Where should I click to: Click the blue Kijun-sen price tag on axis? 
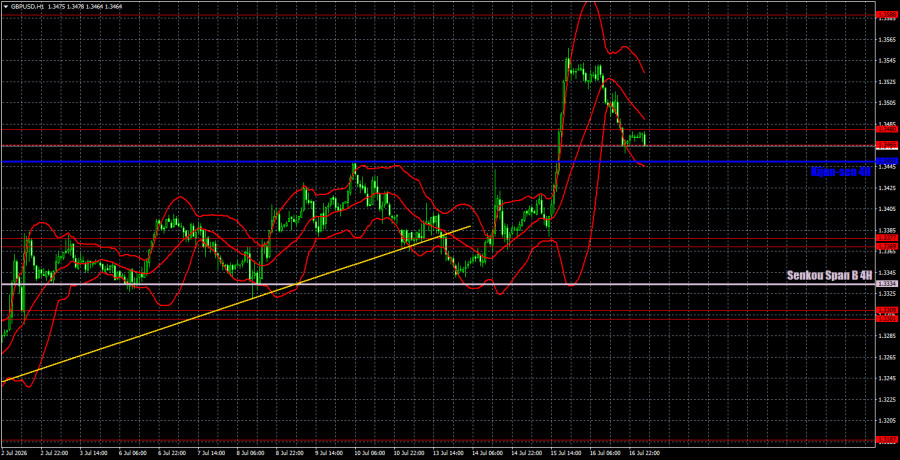coord(885,161)
